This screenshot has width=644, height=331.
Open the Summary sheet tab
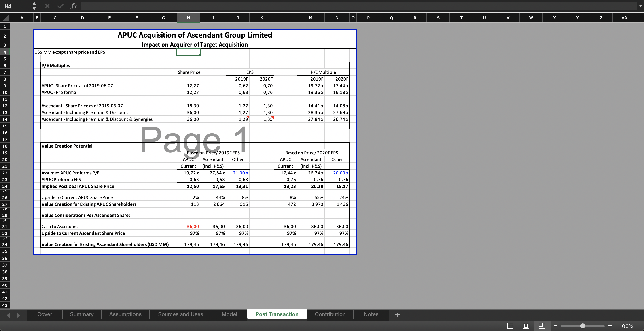(82, 314)
